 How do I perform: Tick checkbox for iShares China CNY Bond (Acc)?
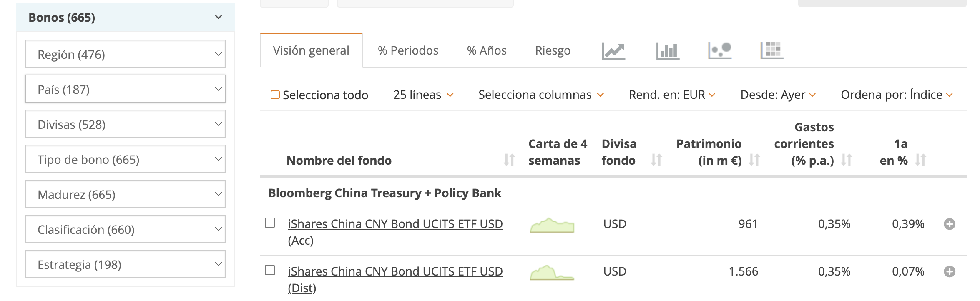pos(270,223)
